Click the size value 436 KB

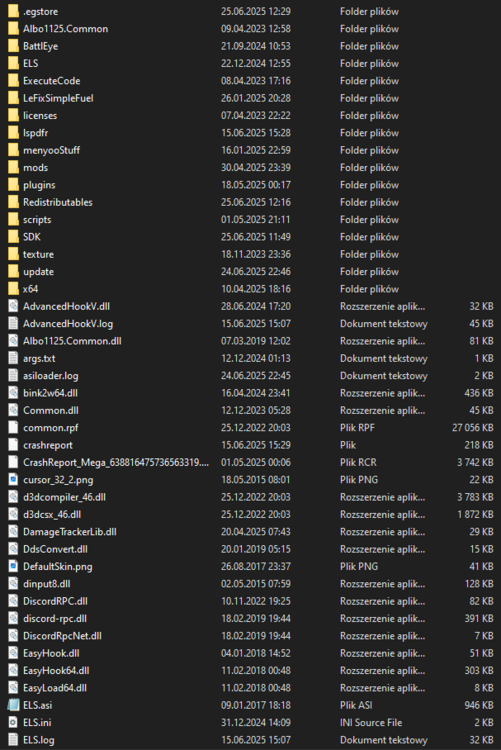coord(479,393)
